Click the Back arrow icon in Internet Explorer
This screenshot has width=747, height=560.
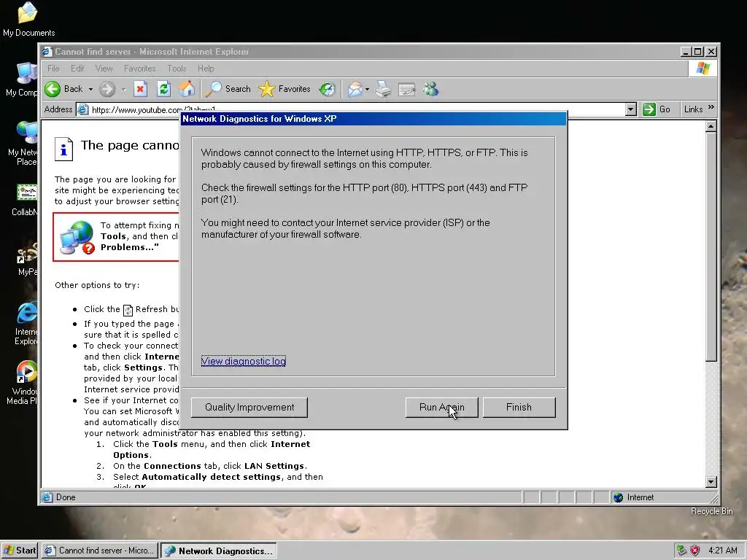53,89
